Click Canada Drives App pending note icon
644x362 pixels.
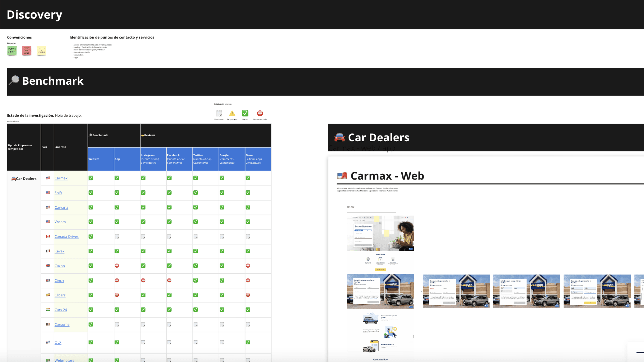coord(117,236)
